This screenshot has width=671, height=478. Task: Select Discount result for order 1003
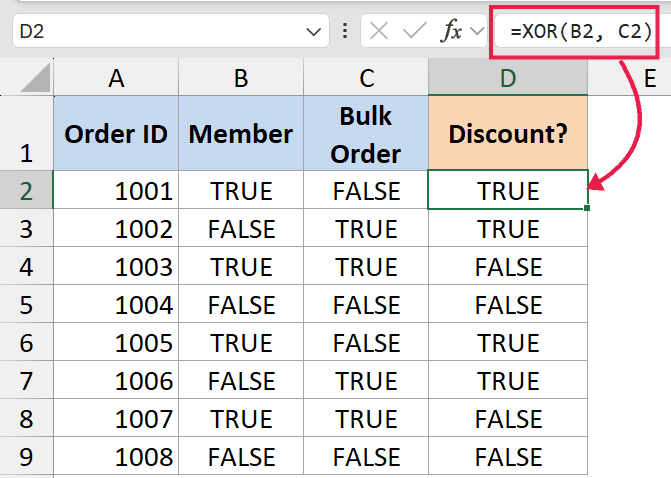(x=508, y=266)
